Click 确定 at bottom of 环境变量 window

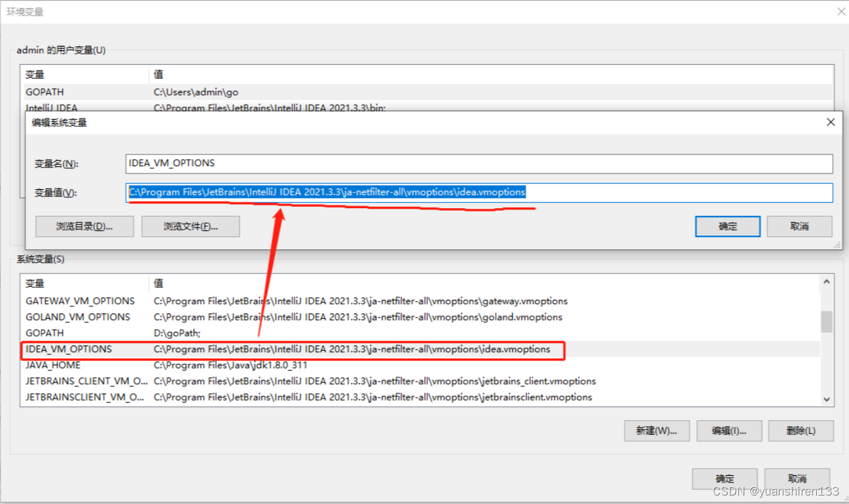click(x=725, y=478)
